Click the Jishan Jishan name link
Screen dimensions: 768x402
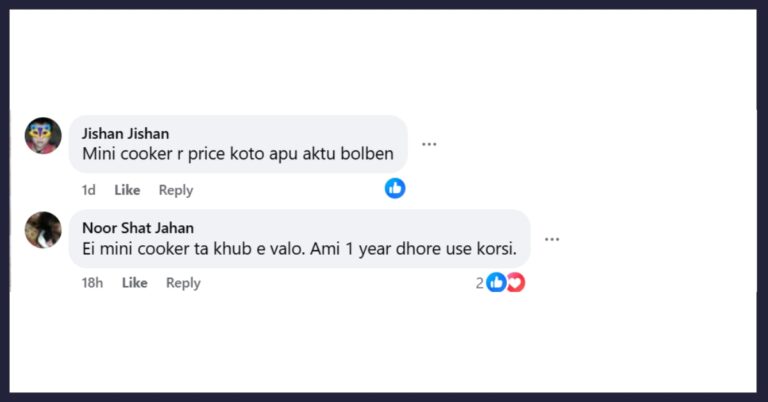[125, 133]
